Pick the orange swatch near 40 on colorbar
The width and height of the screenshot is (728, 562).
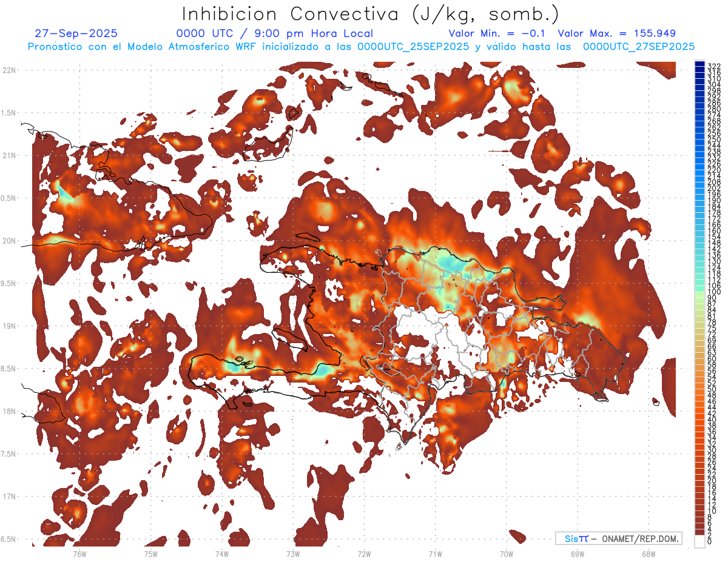pyautogui.click(x=700, y=420)
